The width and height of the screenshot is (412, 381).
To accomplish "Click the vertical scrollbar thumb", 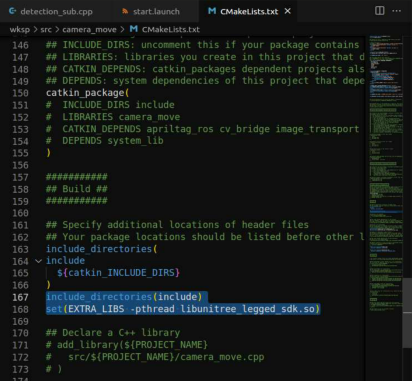I will [x=407, y=313].
